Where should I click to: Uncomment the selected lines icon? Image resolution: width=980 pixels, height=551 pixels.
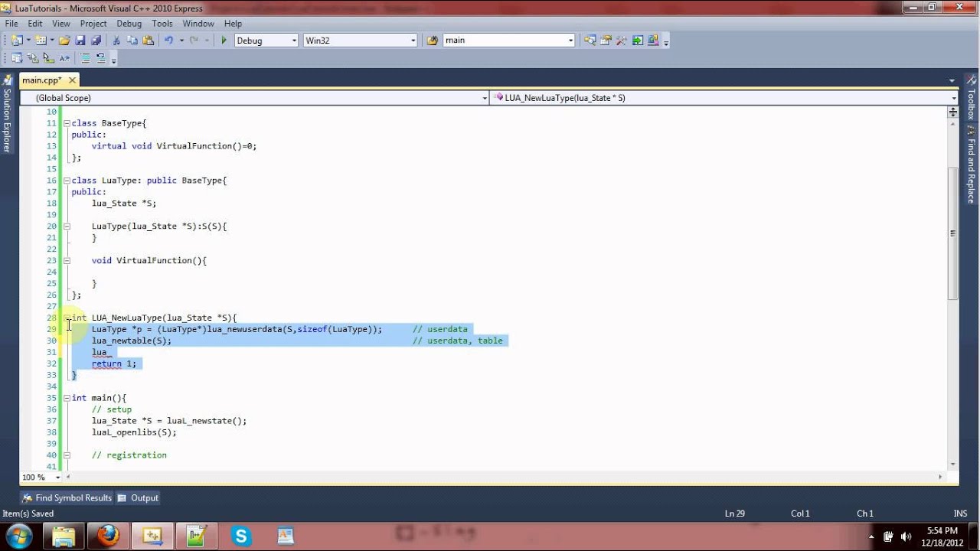(x=100, y=58)
